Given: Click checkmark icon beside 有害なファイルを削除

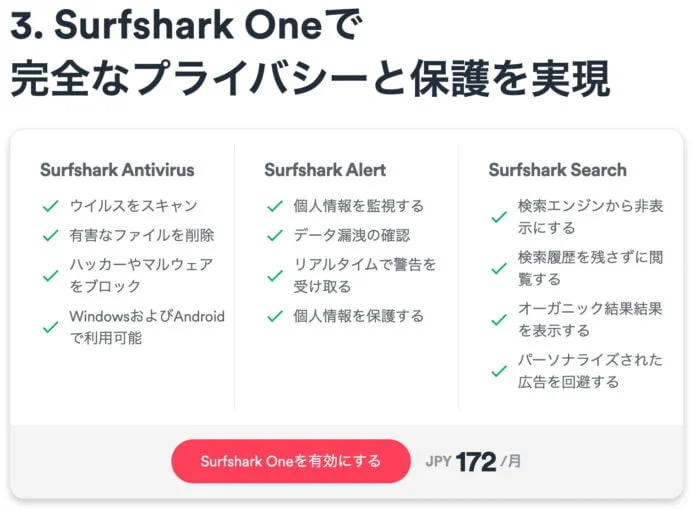Looking at the screenshot, I should (49, 236).
